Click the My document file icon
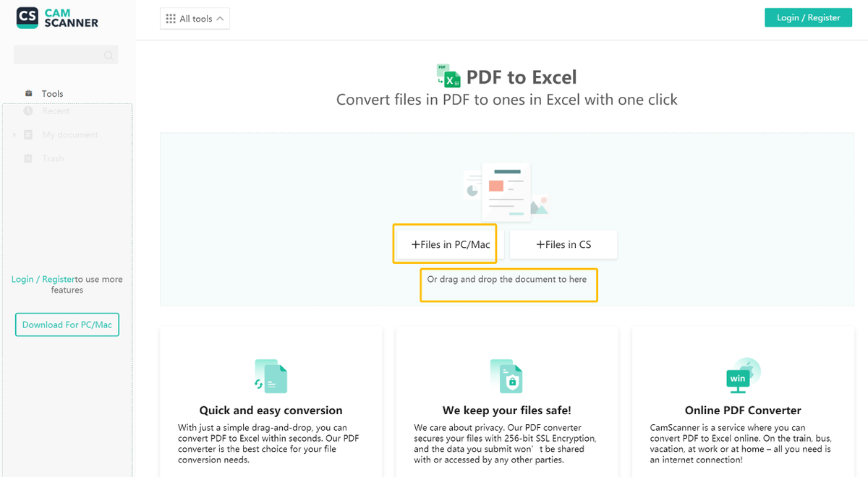Screen dimensions: 868x477 pos(28,134)
